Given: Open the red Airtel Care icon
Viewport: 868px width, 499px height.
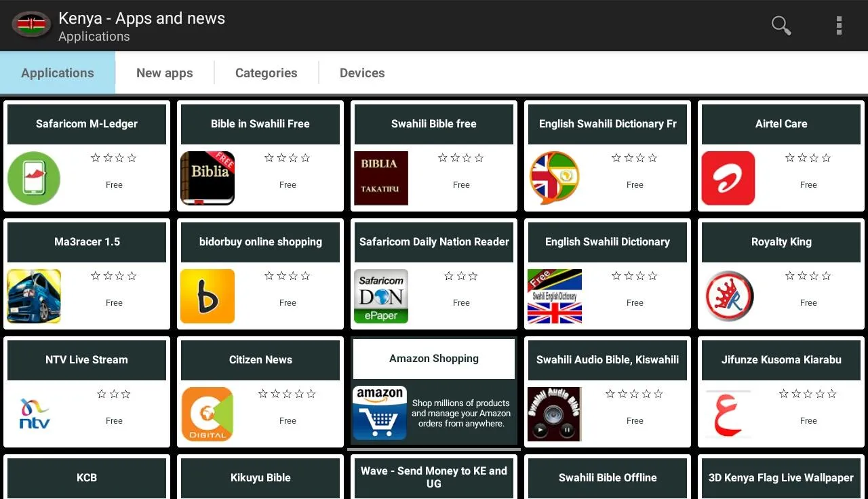Looking at the screenshot, I should tap(728, 178).
